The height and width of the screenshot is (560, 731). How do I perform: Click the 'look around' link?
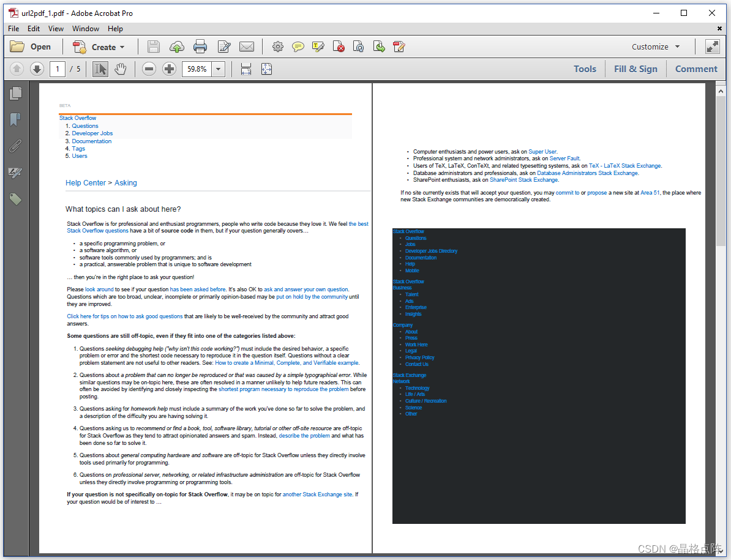pos(99,289)
